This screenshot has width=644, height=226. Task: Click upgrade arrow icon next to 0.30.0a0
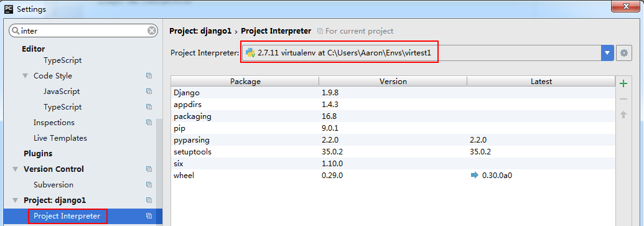click(474, 176)
